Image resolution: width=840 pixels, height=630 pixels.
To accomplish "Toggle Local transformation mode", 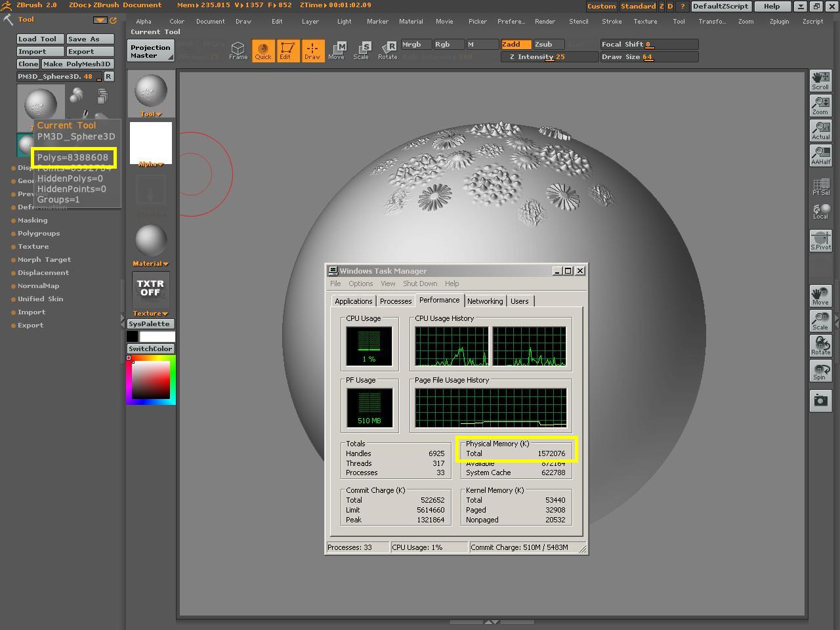I will [820, 211].
